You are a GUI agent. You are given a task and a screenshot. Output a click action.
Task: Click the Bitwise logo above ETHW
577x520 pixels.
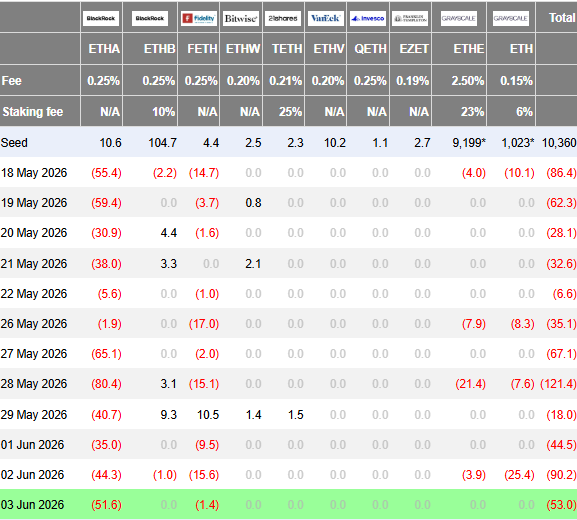point(241,18)
